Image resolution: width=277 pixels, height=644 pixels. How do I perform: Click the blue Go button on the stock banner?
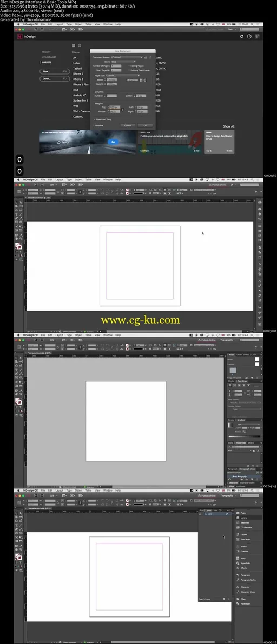pyautogui.click(x=113, y=142)
